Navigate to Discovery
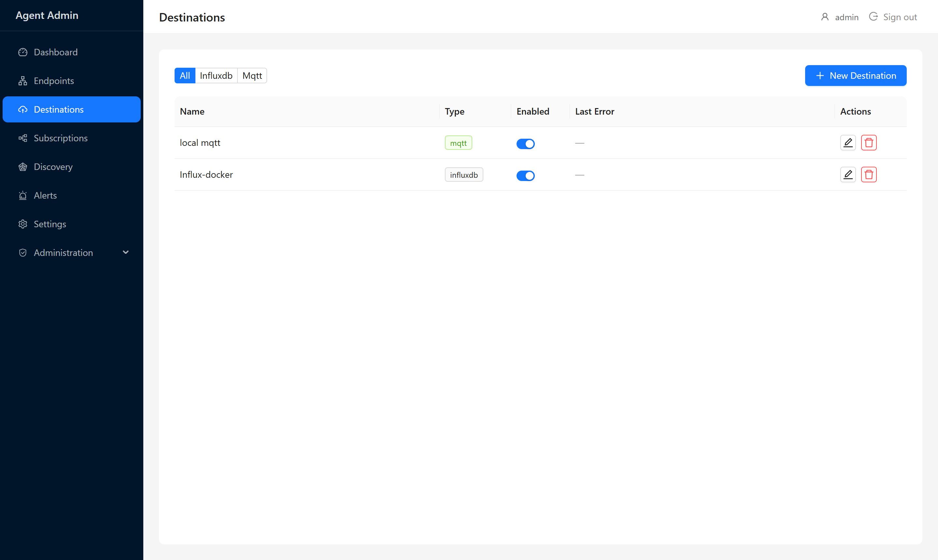Viewport: 938px width, 560px height. pos(72,167)
